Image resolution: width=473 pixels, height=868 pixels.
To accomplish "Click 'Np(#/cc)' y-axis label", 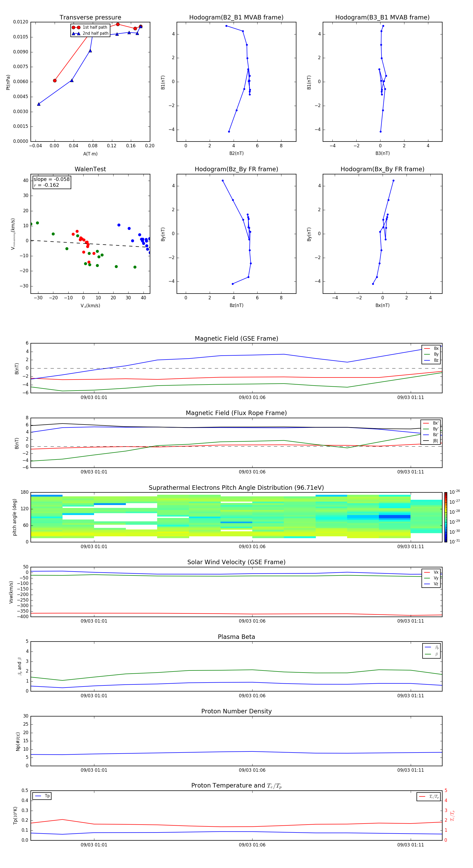I will pos(18,741).
